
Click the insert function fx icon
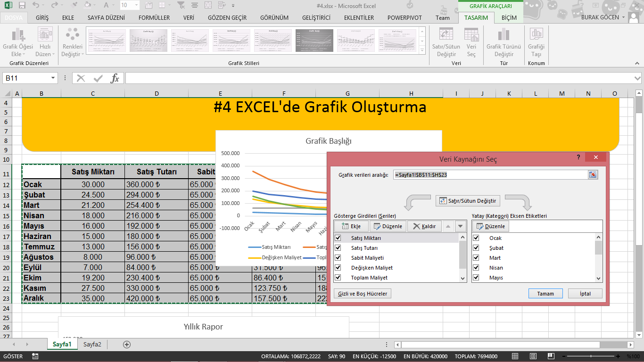pos(115,78)
